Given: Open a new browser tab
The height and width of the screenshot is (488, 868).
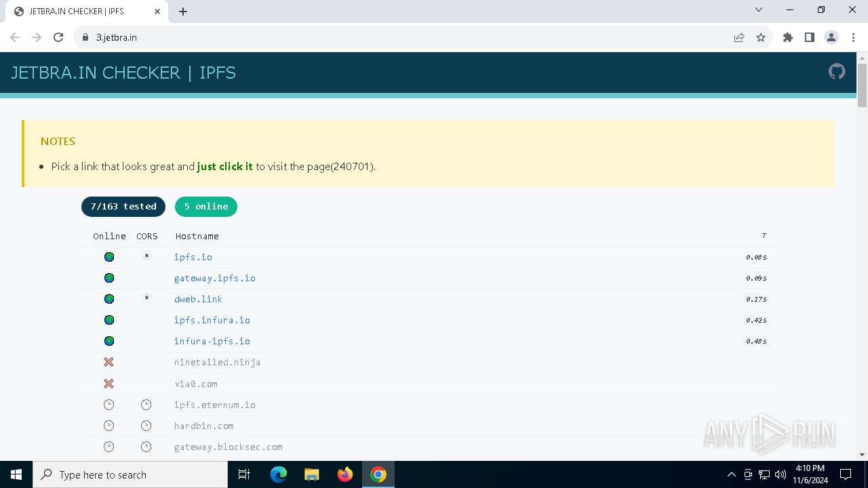Looking at the screenshot, I should click(183, 12).
